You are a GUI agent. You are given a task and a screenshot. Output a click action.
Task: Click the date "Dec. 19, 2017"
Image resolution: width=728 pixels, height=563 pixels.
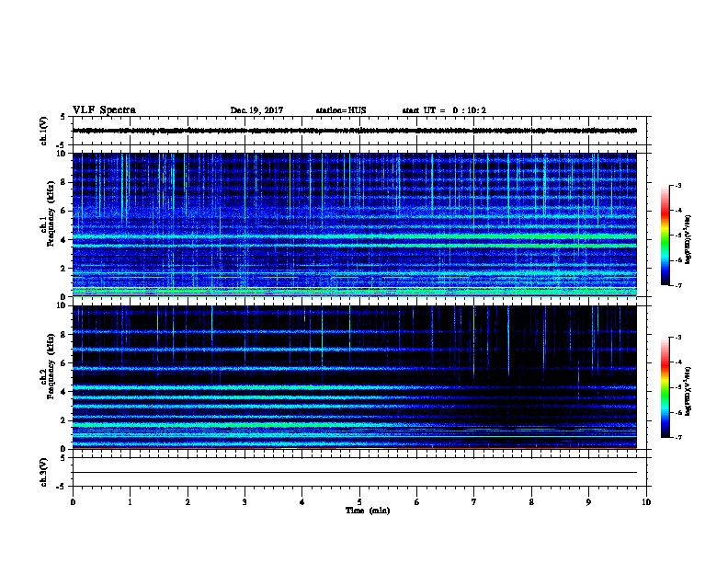click(x=256, y=110)
